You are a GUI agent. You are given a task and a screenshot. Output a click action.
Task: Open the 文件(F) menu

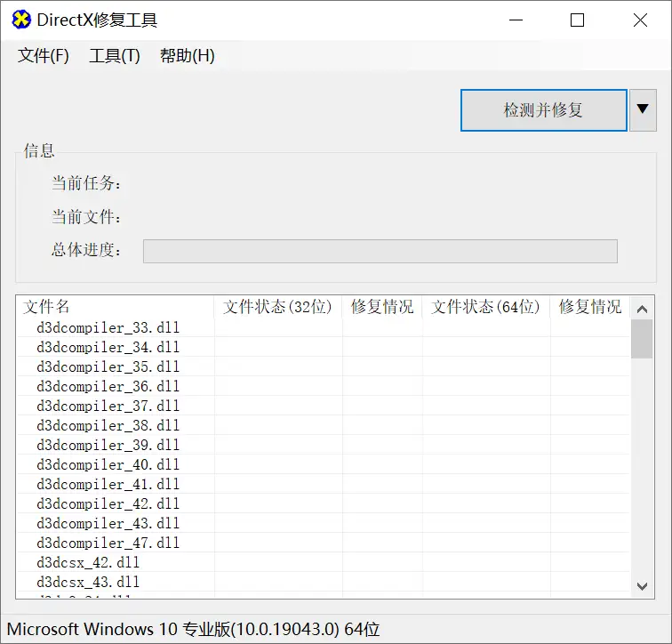[44, 56]
